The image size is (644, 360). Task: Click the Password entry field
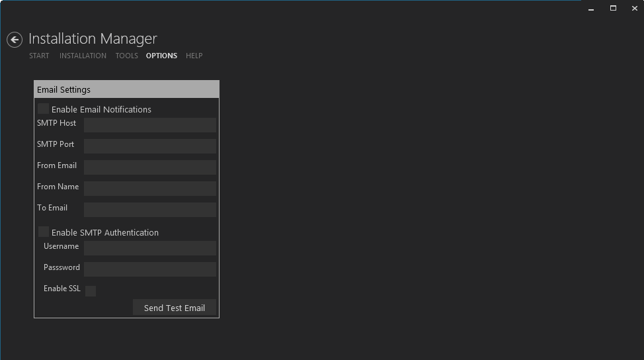[149, 269]
